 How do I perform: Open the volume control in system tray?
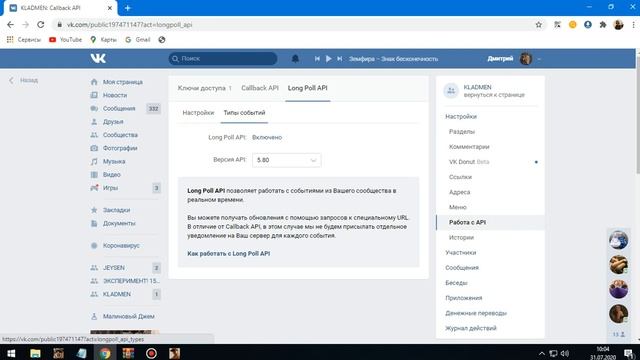click(565, 353)
